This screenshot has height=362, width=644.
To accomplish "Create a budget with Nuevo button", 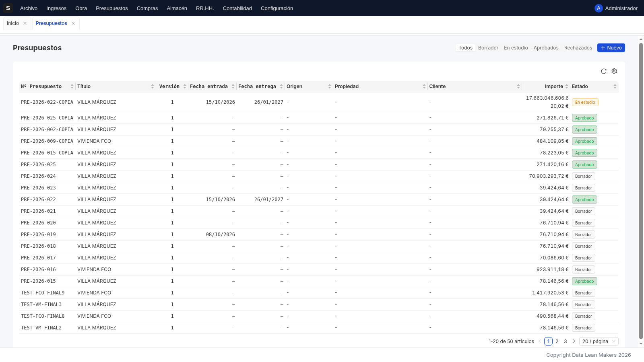I will [x=611, y=48].
